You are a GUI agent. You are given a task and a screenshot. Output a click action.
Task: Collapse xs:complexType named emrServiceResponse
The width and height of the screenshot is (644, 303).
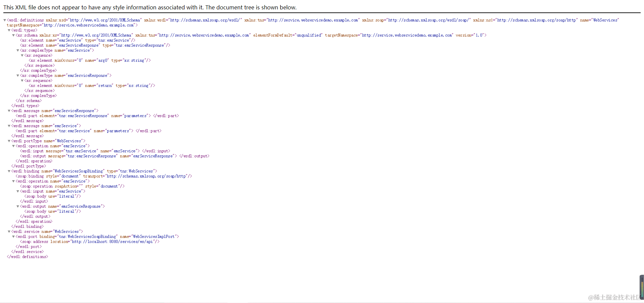18,75
